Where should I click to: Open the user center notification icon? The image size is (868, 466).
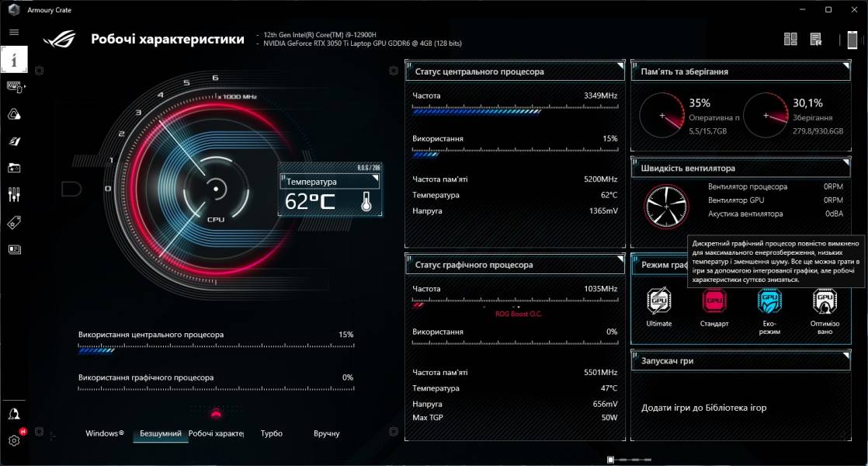click(14, 414)
